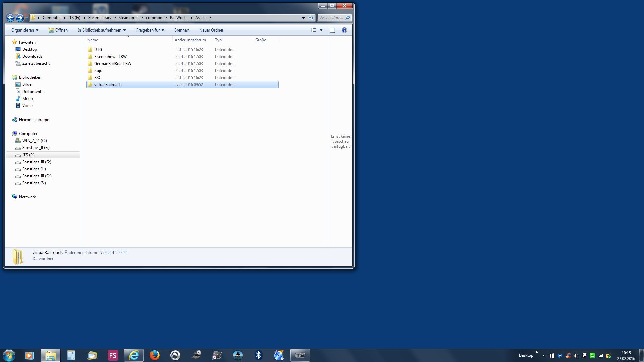Open Internet Explorer from the taskbar
The image size is (644, 362).
click(134, 355)
